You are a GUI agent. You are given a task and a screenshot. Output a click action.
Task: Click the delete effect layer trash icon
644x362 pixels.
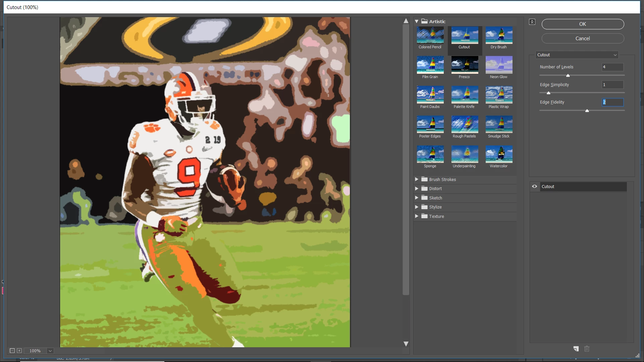point(587,349)
